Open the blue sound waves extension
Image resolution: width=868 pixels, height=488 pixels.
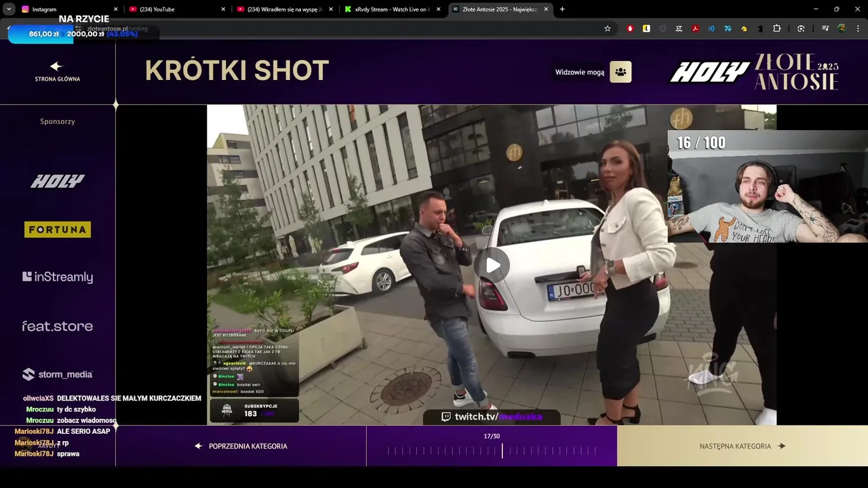point(711,28)
